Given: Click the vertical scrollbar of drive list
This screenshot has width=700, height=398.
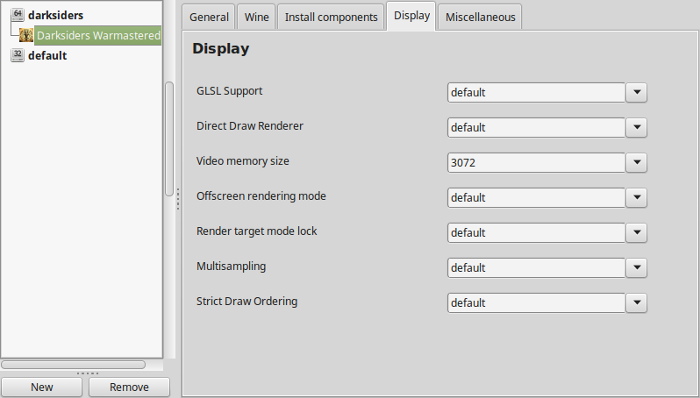Looking at the screenshot, I should (x=169, y=138).
